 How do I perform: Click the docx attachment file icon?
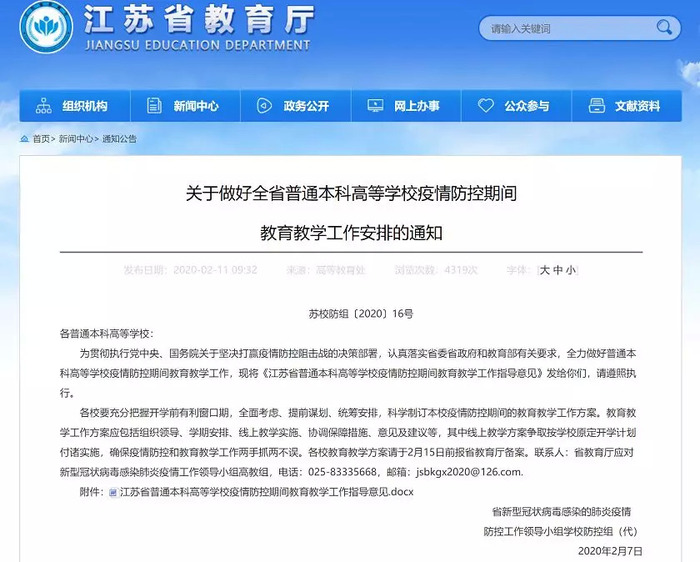[113, 492]
